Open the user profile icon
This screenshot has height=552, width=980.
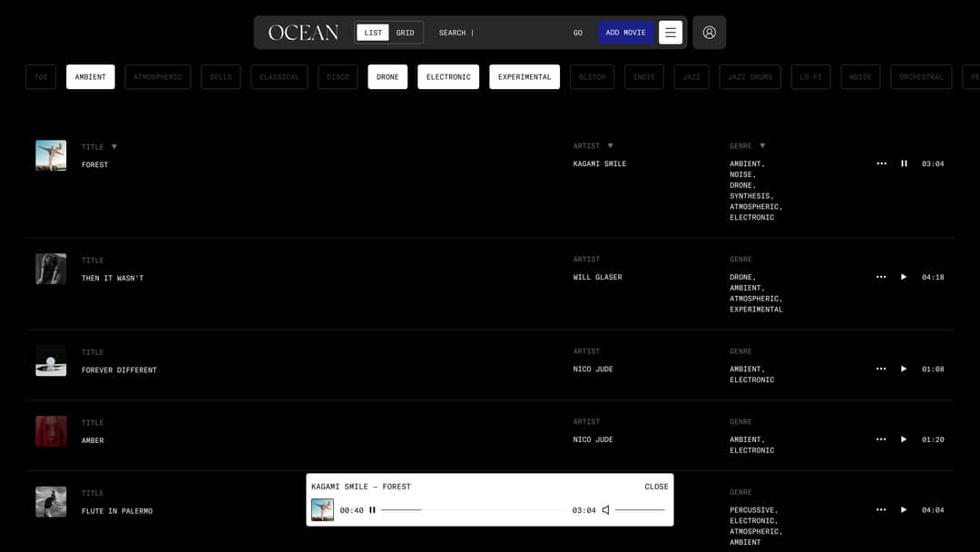pyautogui.click(x=709, y=33)
